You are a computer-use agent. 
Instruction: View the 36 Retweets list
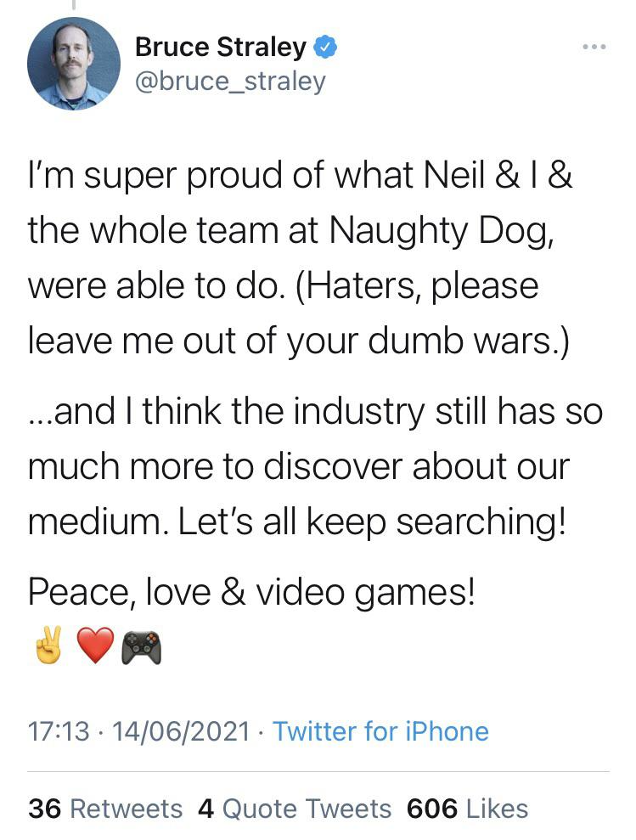click(x=105, y=809)
